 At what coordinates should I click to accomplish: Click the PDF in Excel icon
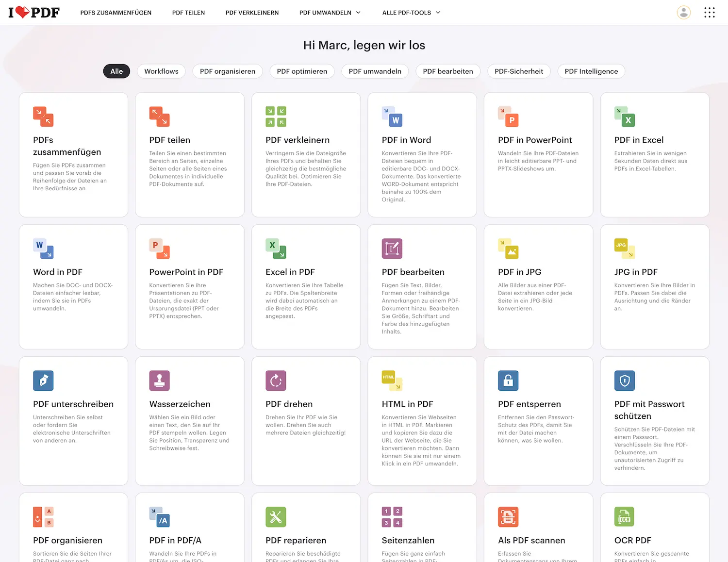pos(625,116)
